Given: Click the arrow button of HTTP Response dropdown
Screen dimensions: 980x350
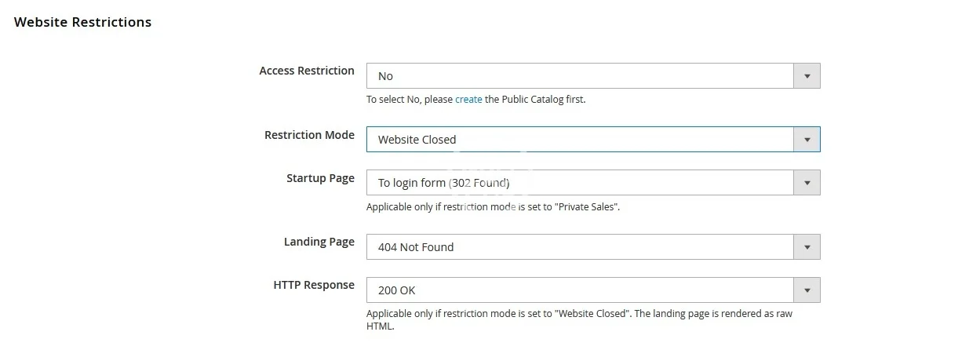Looking at the screenshot, I should pyautogui.click(x=807, y=290).
